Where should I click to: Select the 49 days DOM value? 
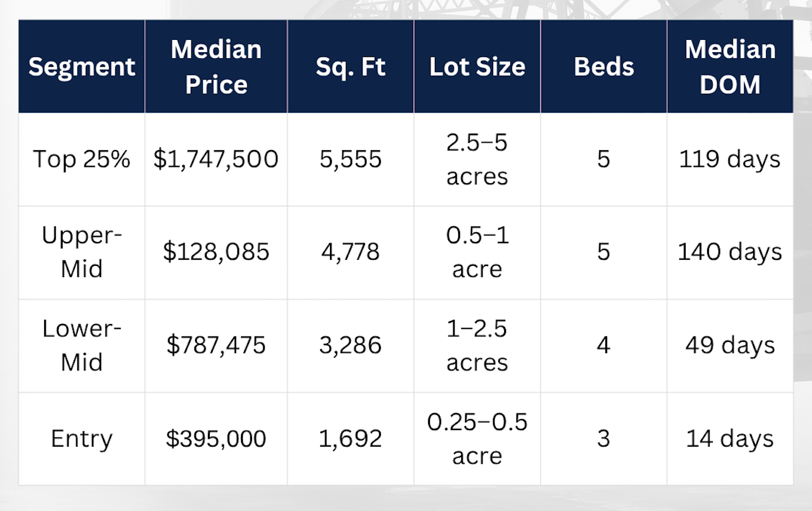tap(730, 345)
